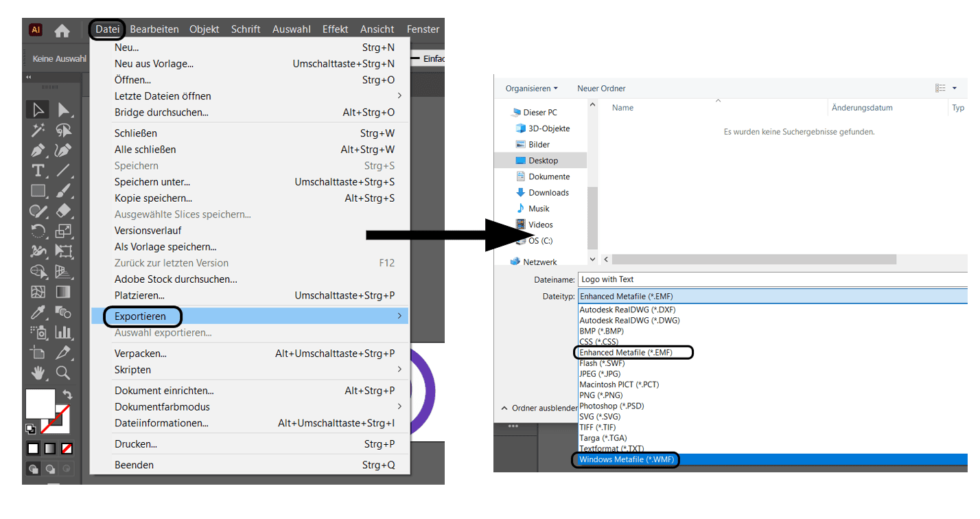Select the Line Segment tool

63,170
